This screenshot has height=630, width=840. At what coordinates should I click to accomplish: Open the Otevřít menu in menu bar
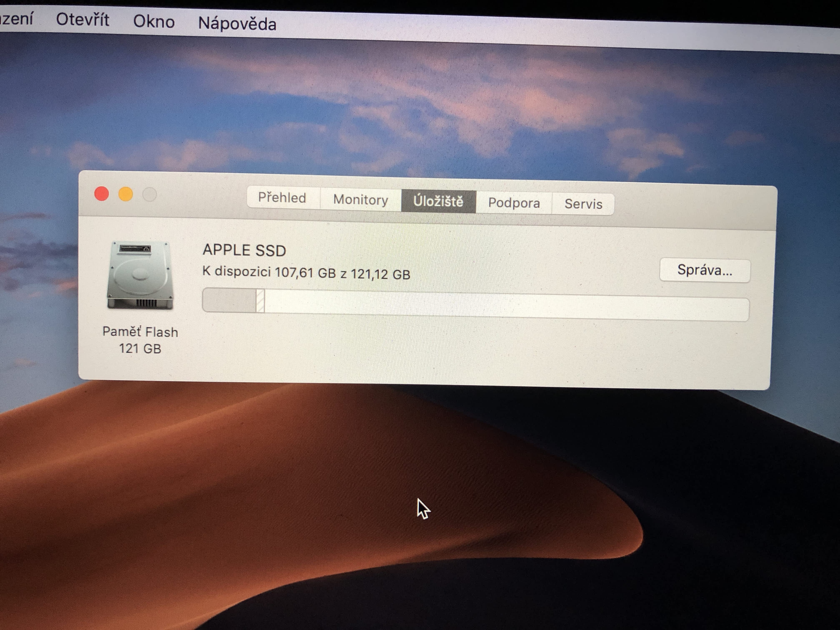tap(82, 20)
